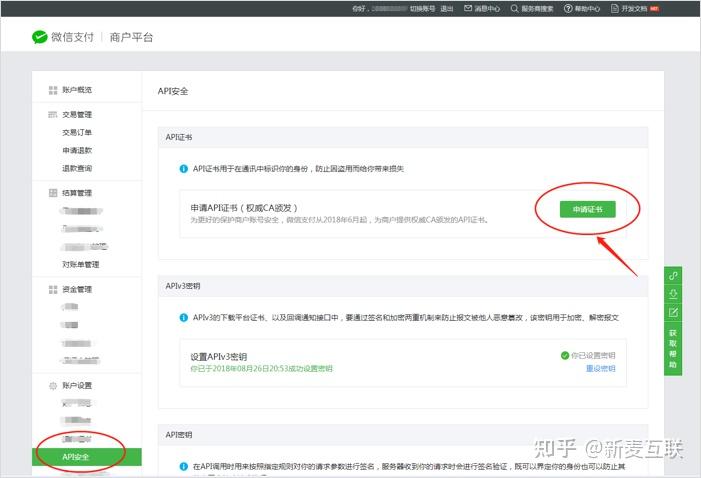701x478 pixels.
Task: Click the 你已设置密钥 status text
Action: tap(593, 355)
